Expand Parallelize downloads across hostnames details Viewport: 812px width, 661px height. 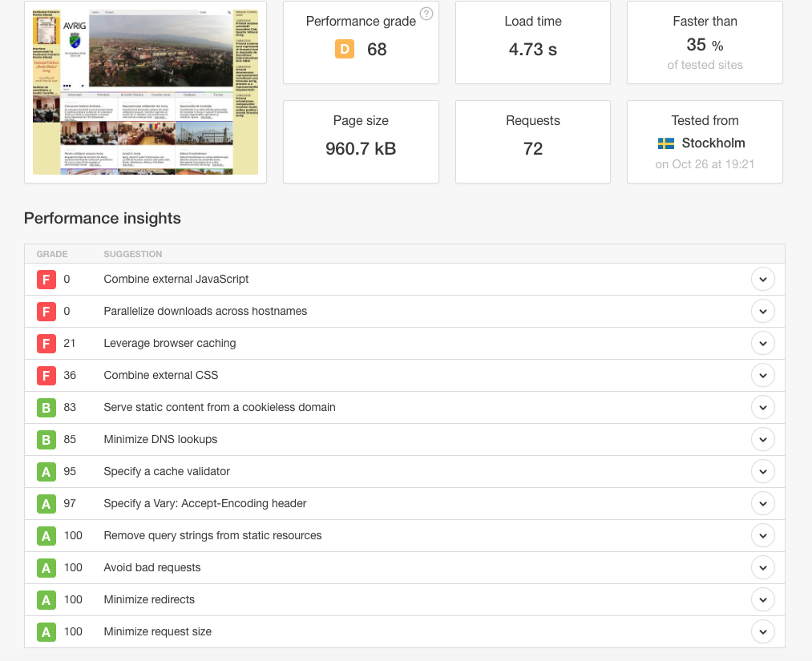coord(762,312)
